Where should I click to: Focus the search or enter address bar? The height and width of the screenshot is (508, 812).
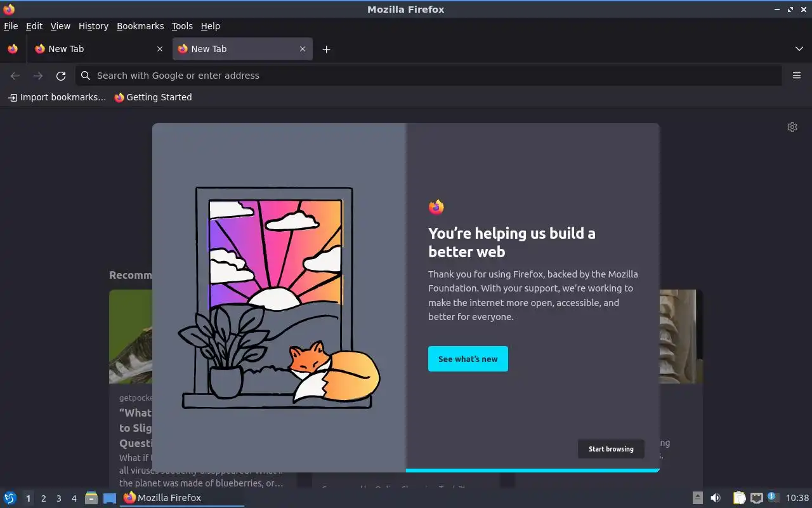click(429, 76)
